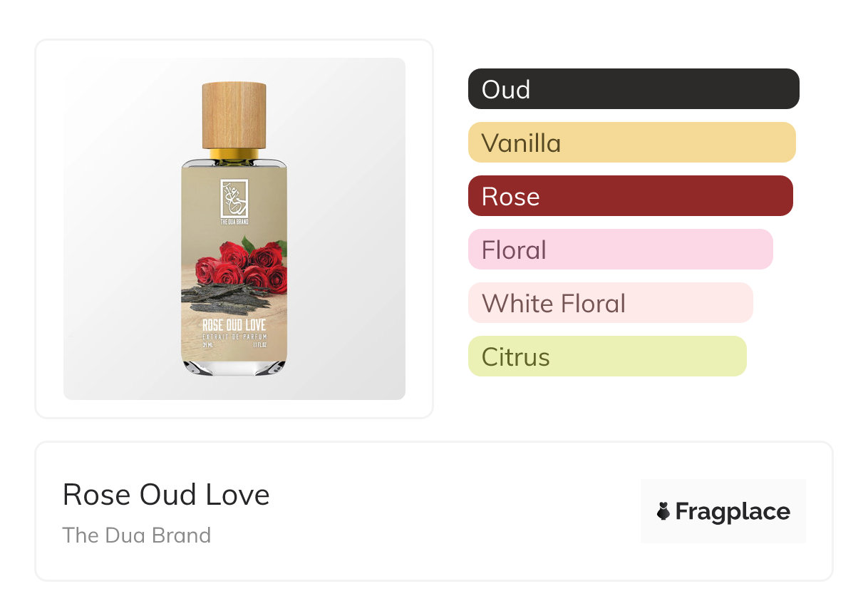
Task: Click "Extrait de Parfum" on bottle label
Action: (234, 336)
